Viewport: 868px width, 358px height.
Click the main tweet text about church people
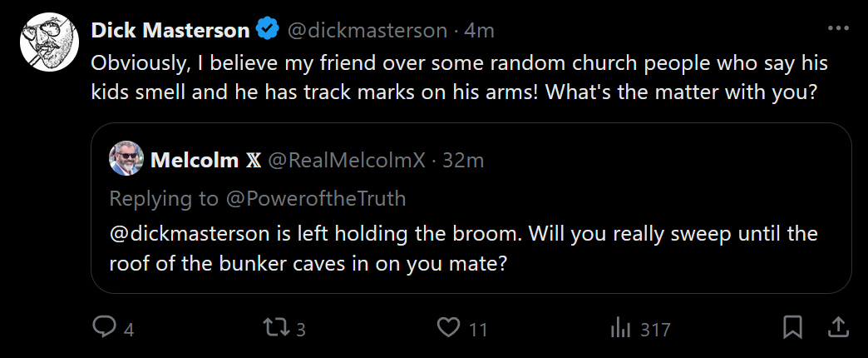[x=460, y=77]
